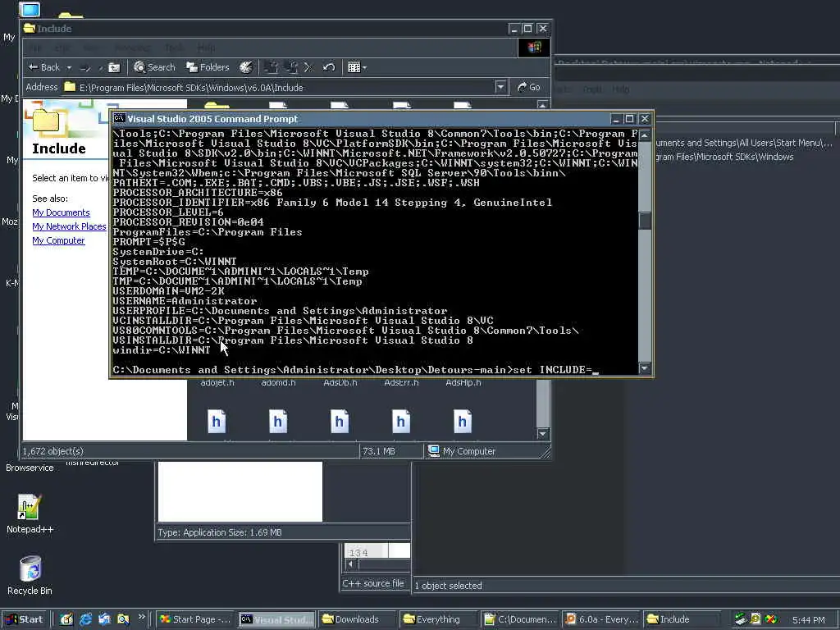Select the Browservice desktop label
This screenshot has height=630, width=840.
tap(30, 468)
